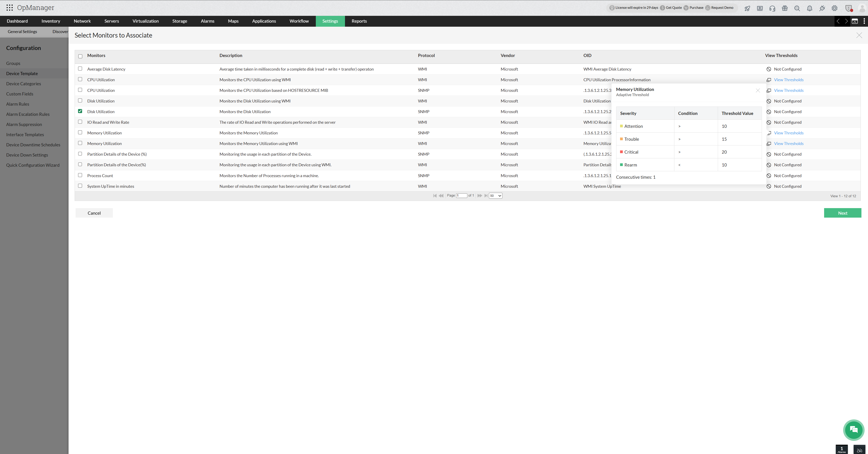This screenshot has height=454, width=868.
Task: Click the Cancel button
Action: click(94, 213)
